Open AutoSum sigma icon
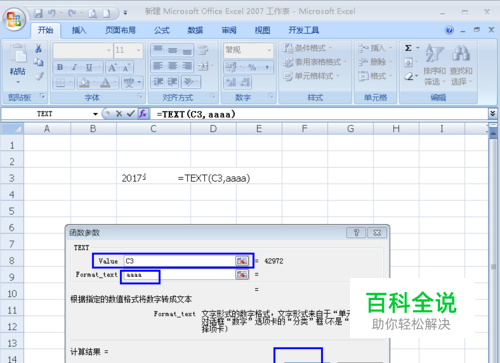Viewport: 500px width, 363px height. (408, 48)
